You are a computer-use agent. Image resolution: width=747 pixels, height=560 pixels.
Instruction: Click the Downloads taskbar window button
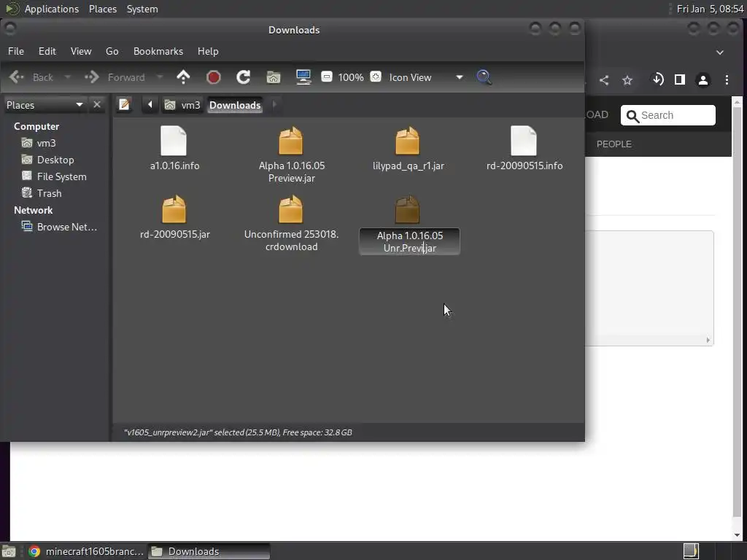coord(209,551)
